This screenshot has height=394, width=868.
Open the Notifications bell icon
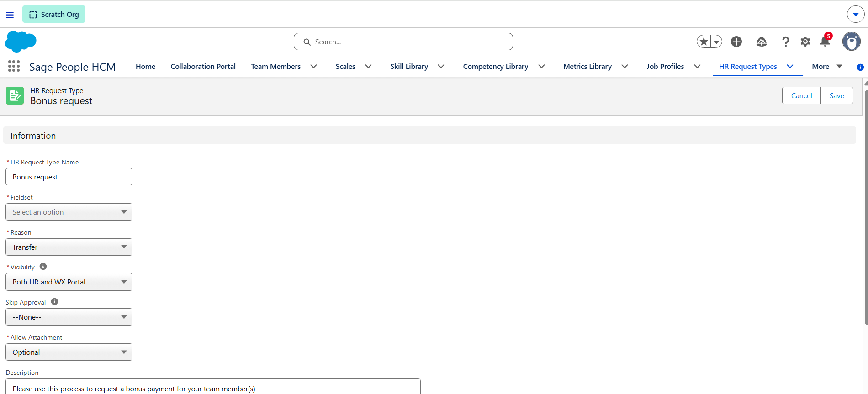825,41
